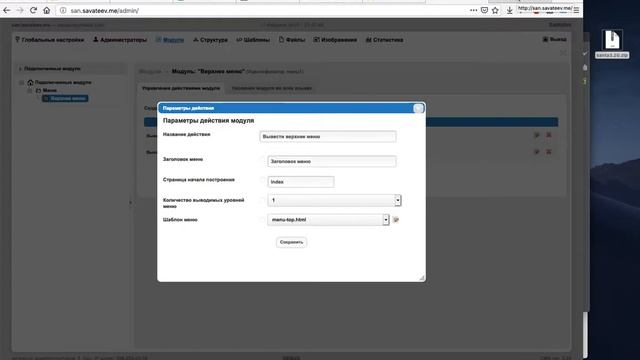
Task: Open the Администраторы section
Action: (120, 40)
